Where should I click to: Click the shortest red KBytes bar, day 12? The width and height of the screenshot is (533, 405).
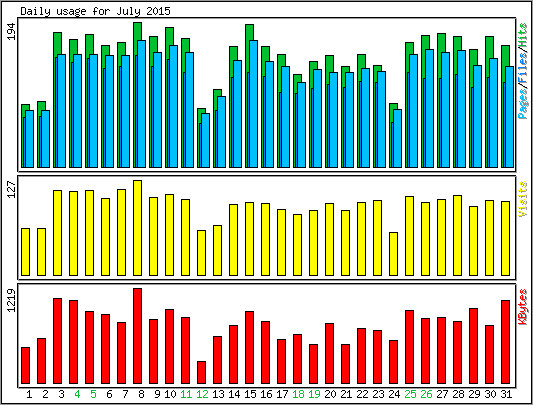[x=201, y=372]
